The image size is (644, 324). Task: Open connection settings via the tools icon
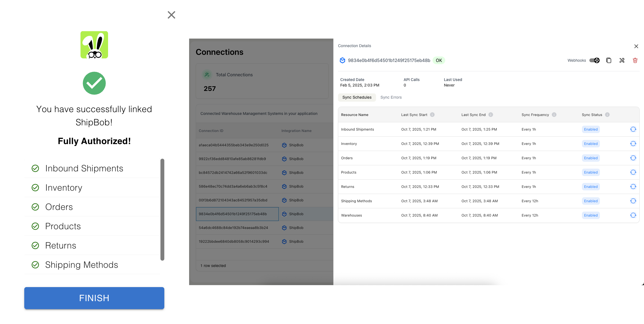pos(622,60)
